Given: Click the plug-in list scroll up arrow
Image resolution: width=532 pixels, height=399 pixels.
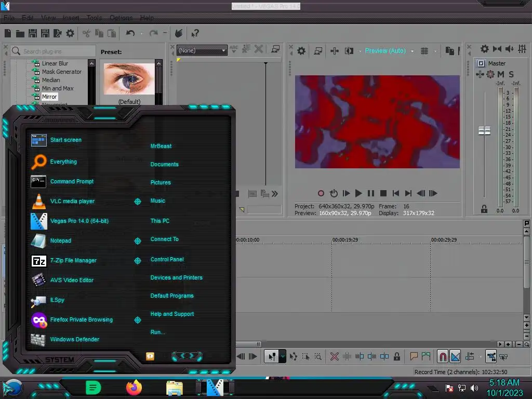Looking at the screenshot, I should coord(91,63).
